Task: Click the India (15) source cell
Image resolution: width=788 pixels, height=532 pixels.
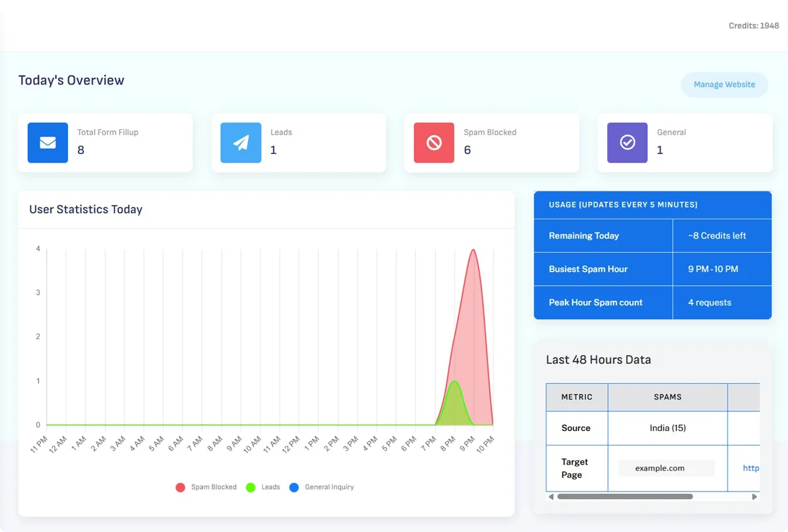Action: [x=668, y=428]
